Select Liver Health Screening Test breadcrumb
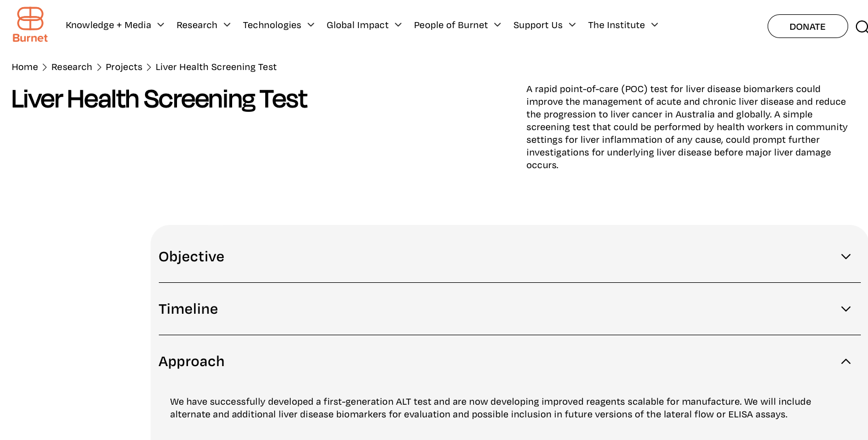Image resolution: width=868 pixels, height=440 pixels. point(216,67)
